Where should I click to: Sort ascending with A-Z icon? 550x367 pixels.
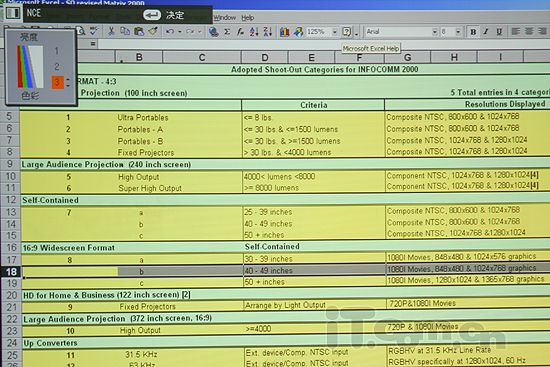254,32
